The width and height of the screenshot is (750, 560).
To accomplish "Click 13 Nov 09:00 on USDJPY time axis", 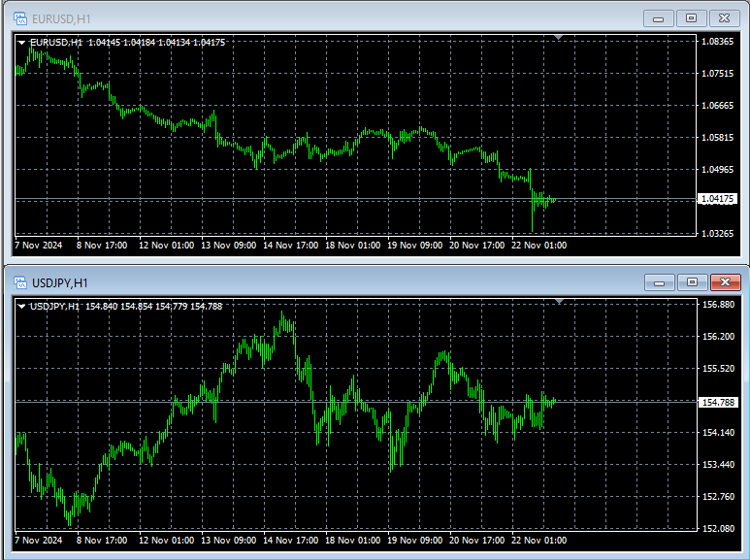I will click(x=229, y=541).
